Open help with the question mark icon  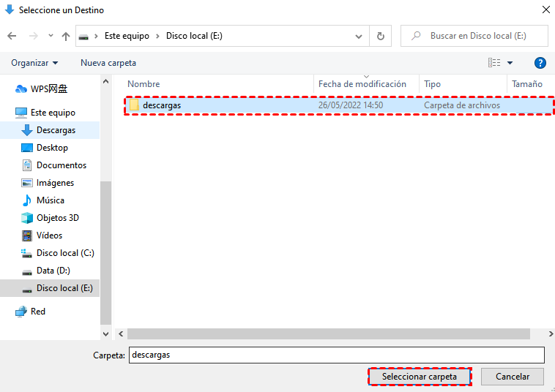[x=540, y=63]
